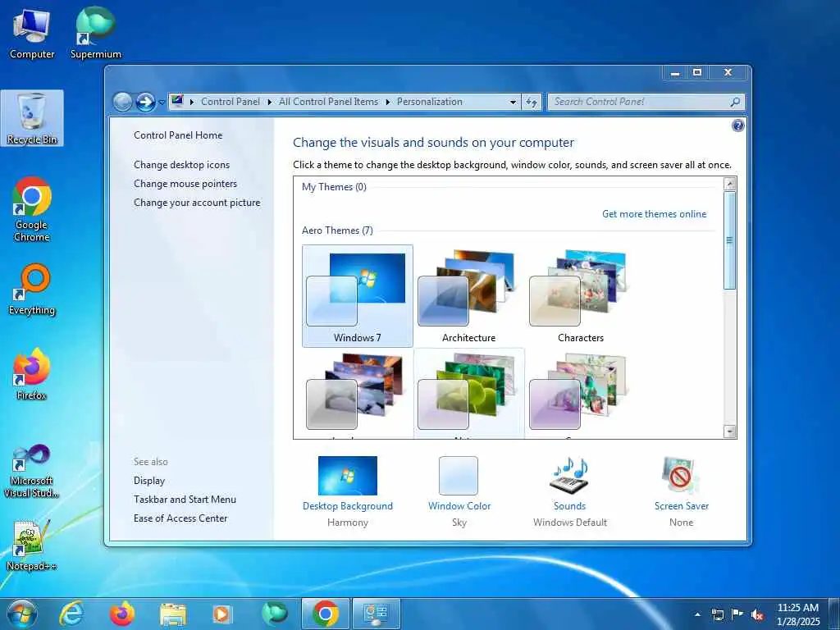Viewport: 840px width, 630px height.
Task: Click the Control Panel breadcrumb
Action: click(231, 102)
